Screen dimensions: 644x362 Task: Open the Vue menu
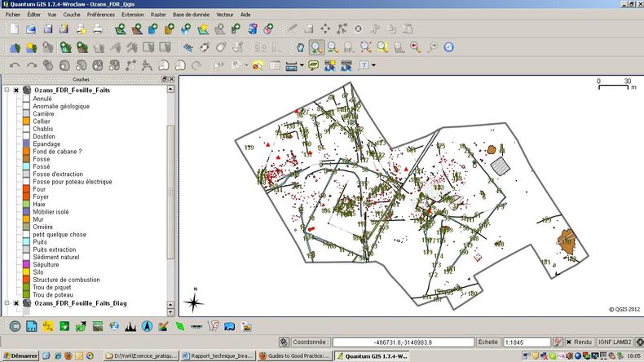(51, 15)
